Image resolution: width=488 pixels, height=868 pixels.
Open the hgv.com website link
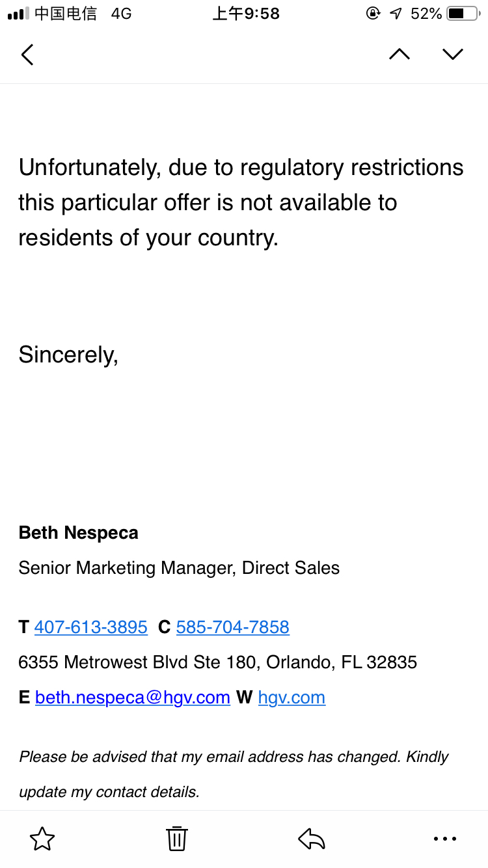291,698
